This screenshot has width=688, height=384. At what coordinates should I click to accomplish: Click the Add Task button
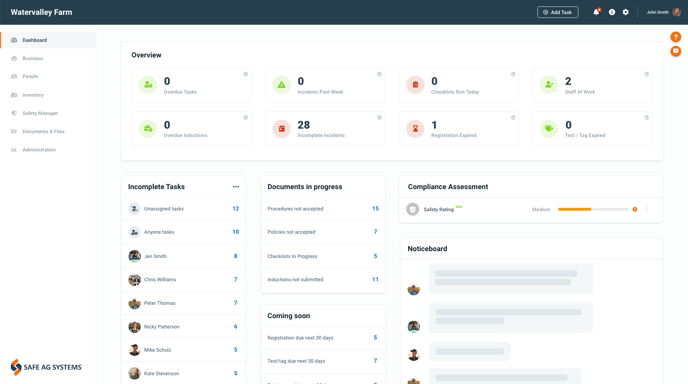tap(558, 12)
